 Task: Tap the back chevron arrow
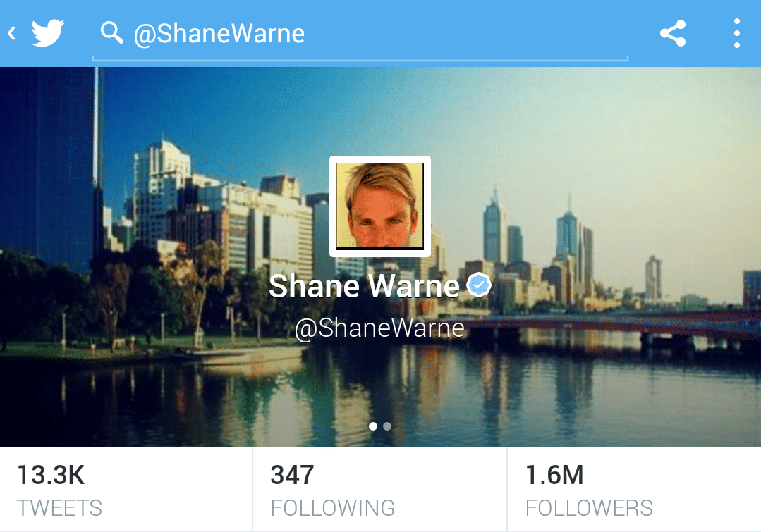[12, 33]
